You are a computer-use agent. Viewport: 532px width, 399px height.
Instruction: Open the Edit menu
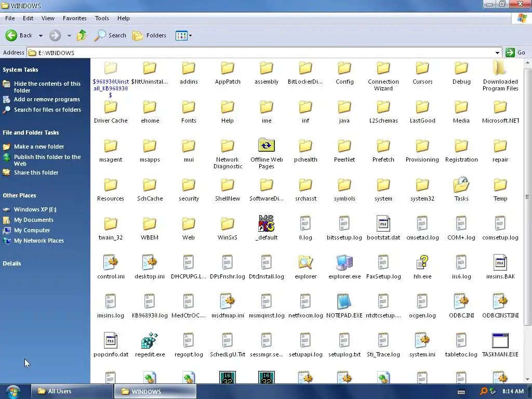point(28,18)
